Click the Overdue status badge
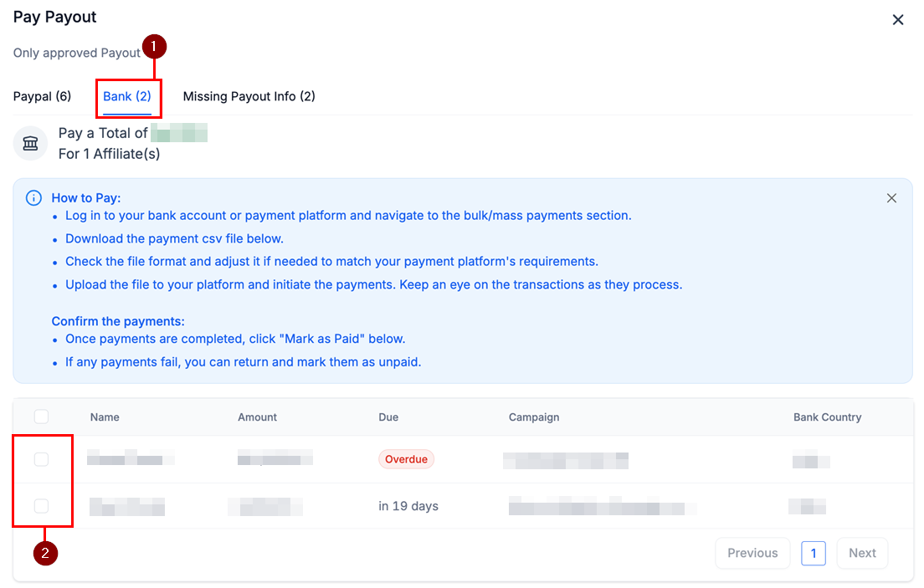Viewport: 924px width, 588px height. click(x=406, y=459)
